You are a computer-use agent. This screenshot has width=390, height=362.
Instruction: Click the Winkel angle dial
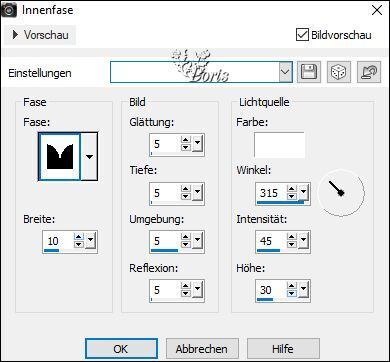tap(341, 192)
